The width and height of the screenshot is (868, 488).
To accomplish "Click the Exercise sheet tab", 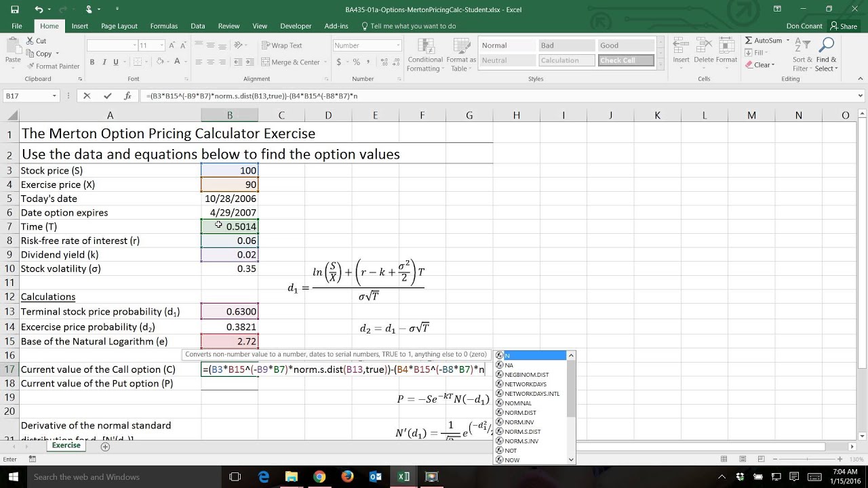I will [66, 445].
